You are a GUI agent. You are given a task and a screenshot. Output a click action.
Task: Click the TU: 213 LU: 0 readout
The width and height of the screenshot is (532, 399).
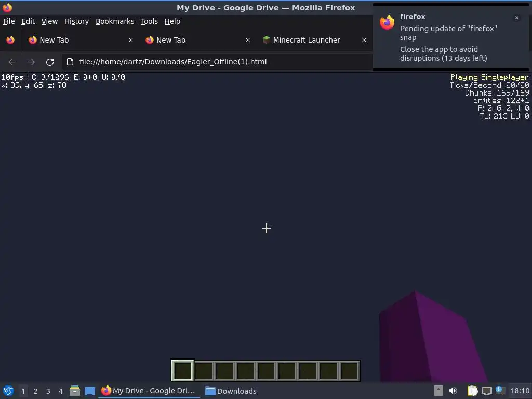coord(504,116)
